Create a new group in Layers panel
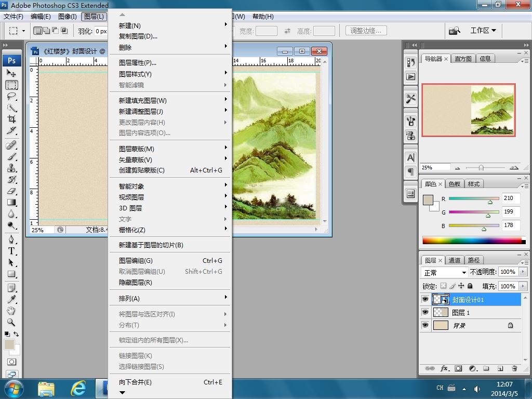This screenshot has height=399, width=532. pos(486,368)
